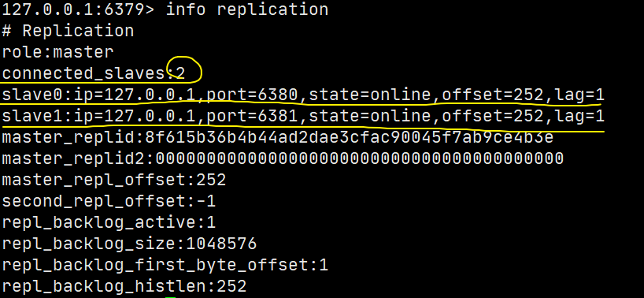Click the 127.0.0.1:6379> prompt

[78, 9]
